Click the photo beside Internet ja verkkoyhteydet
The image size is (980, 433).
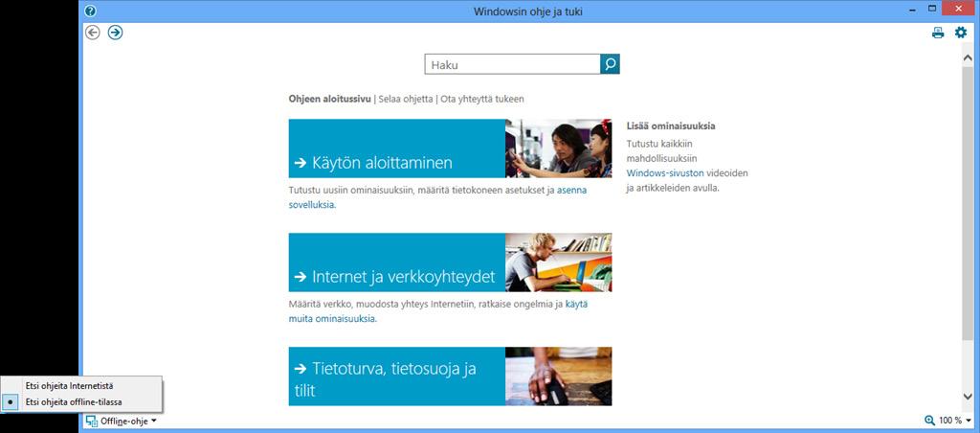pyautogui.click(x=559, y=262)
